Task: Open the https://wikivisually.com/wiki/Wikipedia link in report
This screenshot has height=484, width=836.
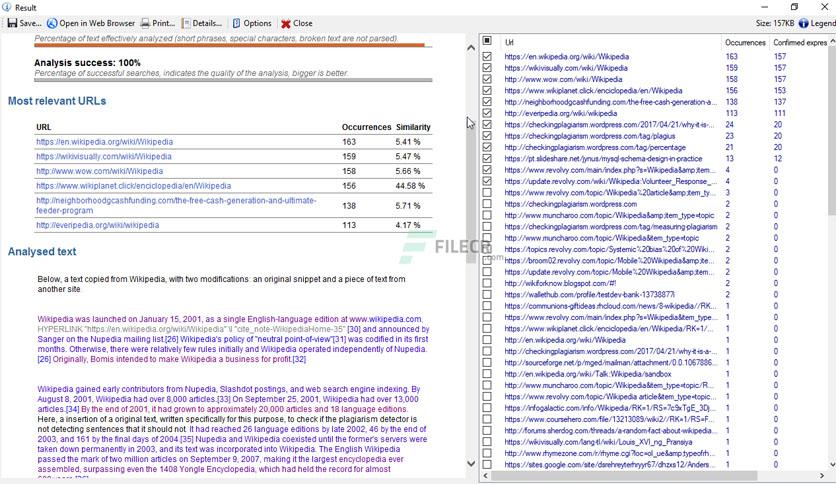Action: [x=104, y=157]
